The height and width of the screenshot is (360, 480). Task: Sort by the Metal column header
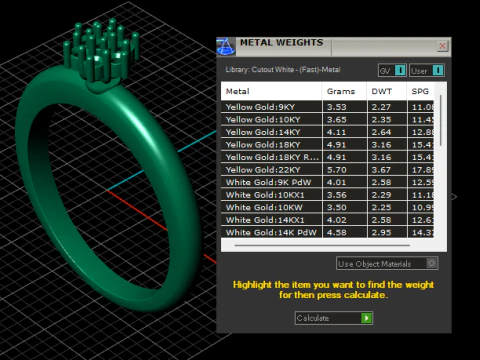[271, 91]
